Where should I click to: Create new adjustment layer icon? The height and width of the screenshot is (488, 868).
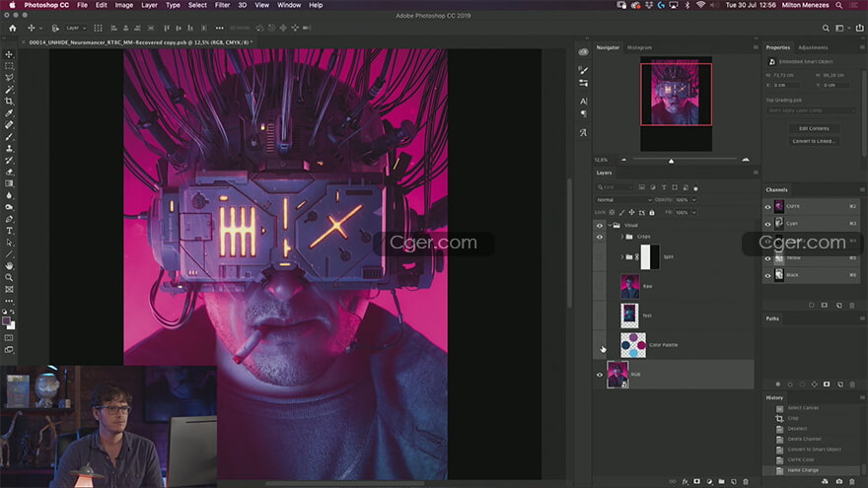[x=709, y=481]
